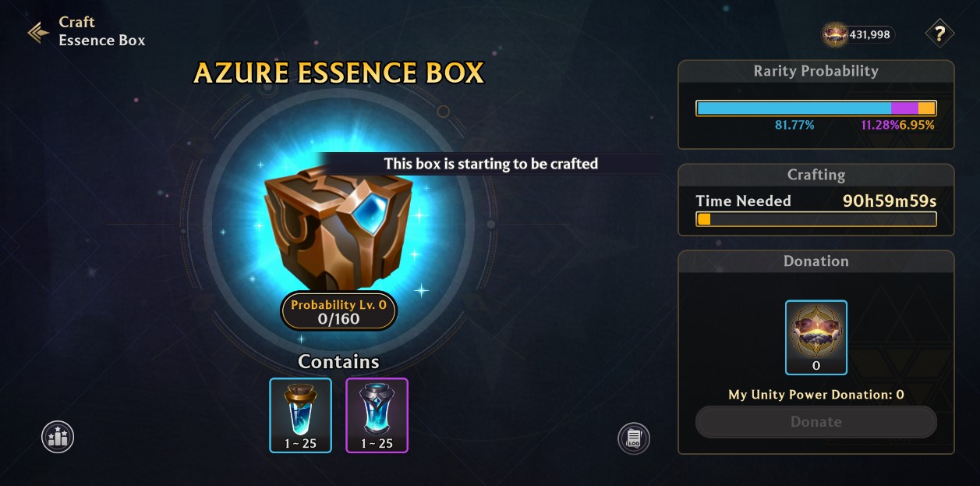Tap the 431,998 currency counter

coord(872,34)
